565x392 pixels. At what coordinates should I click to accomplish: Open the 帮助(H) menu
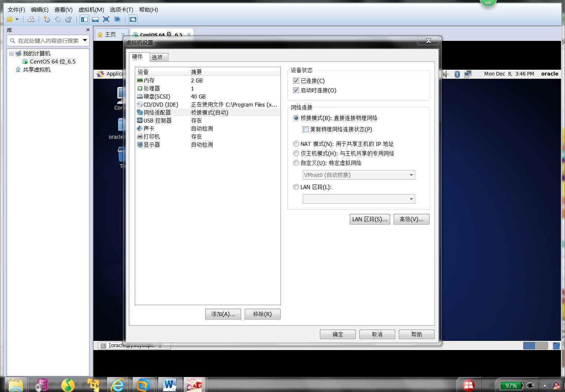tap(149, 10)
